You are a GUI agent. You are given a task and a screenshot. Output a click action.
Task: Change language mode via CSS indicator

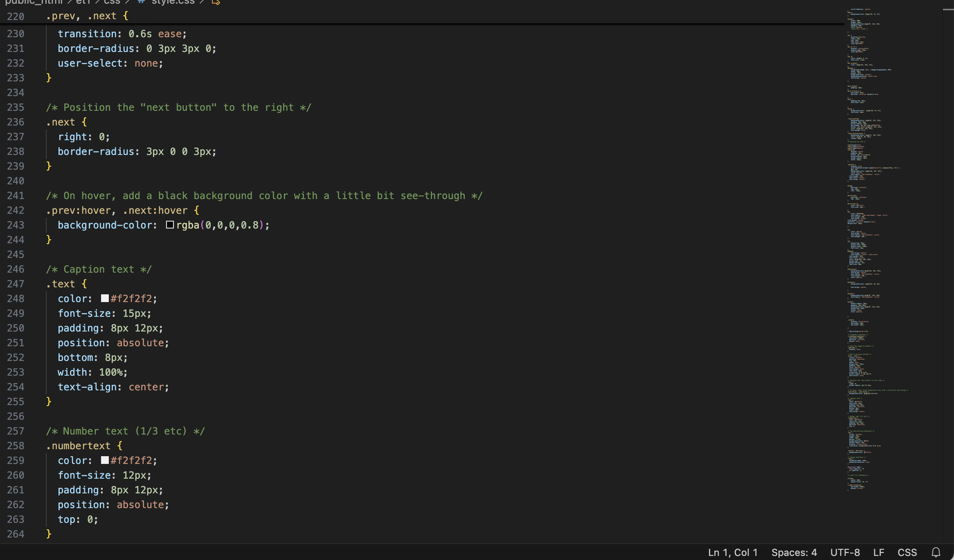(907, 552)
